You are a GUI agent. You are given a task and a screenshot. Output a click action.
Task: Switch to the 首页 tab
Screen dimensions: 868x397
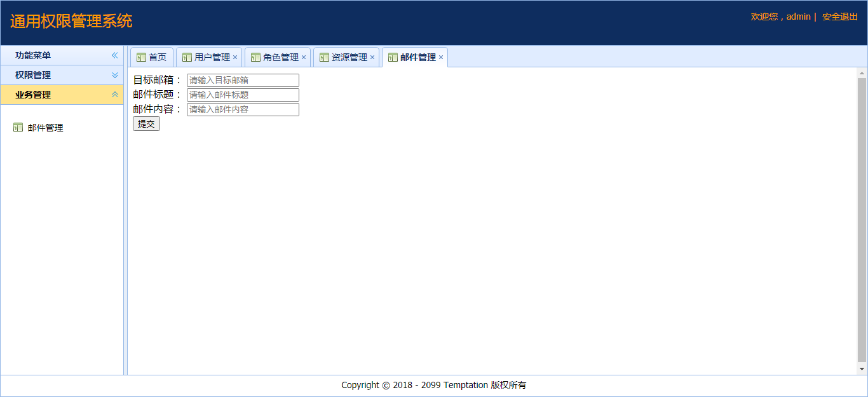157,58
